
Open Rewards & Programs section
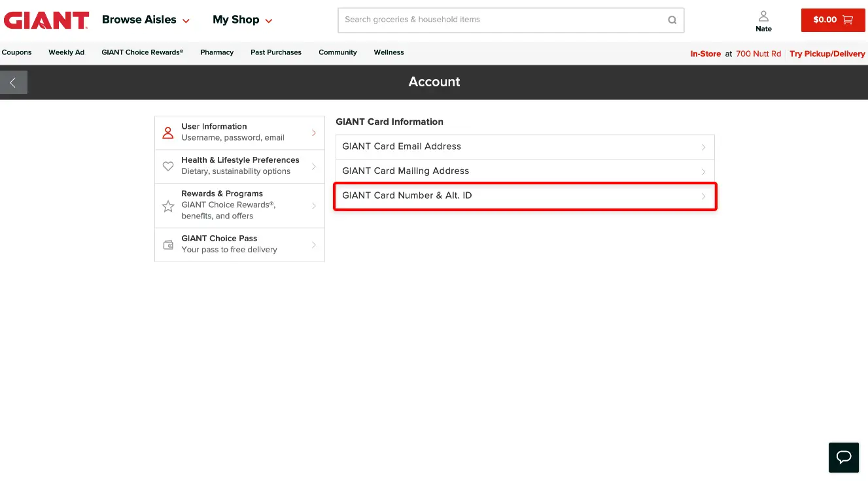tap(239, 205)
